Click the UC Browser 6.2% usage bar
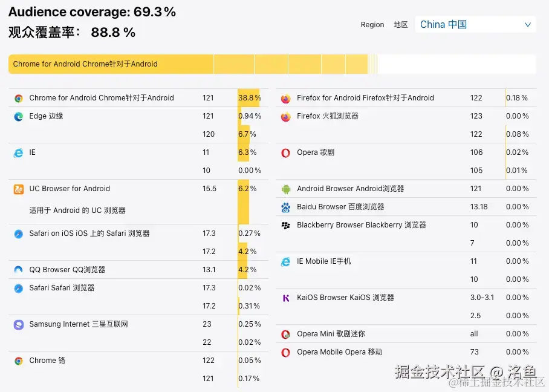This screenshot has width=549, height=392. click(243, 202)
